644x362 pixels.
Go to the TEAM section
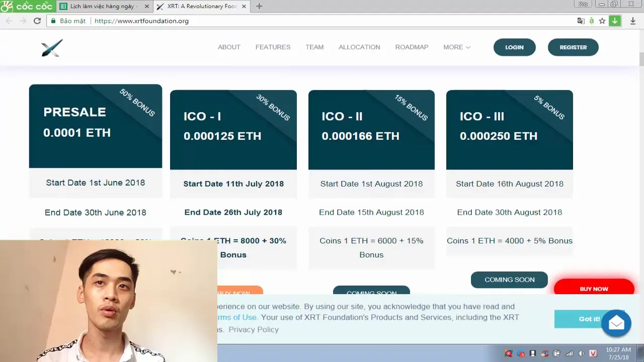point(314,47)
